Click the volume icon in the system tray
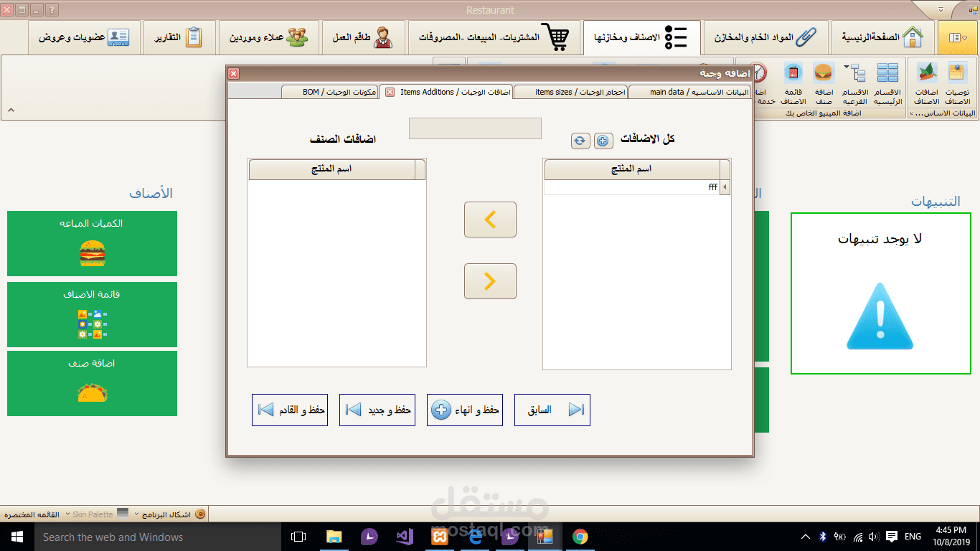Viewport: 980px width, 551px height. point(874,537)
